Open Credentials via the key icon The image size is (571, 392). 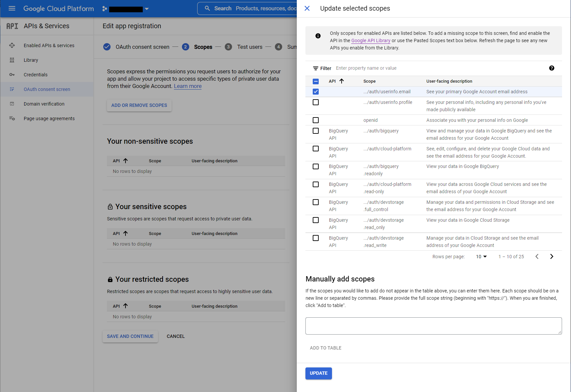pos(12,75)
